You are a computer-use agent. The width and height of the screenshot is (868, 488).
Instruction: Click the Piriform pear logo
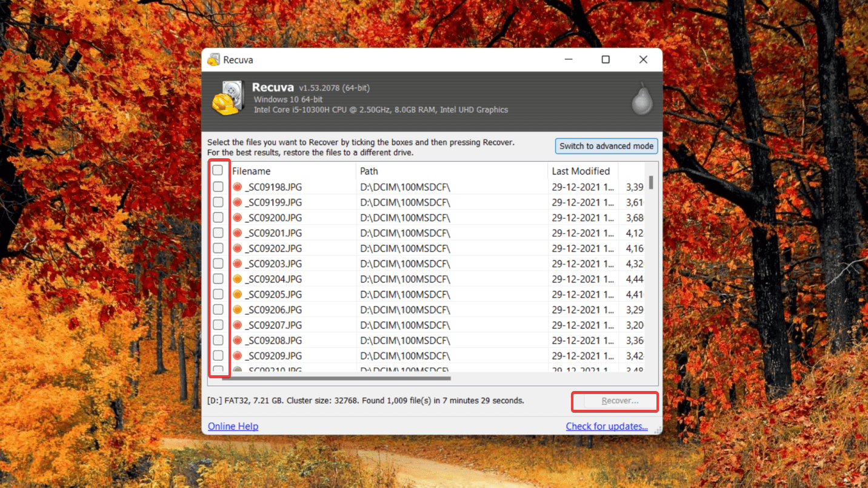(x=642, y=98)
